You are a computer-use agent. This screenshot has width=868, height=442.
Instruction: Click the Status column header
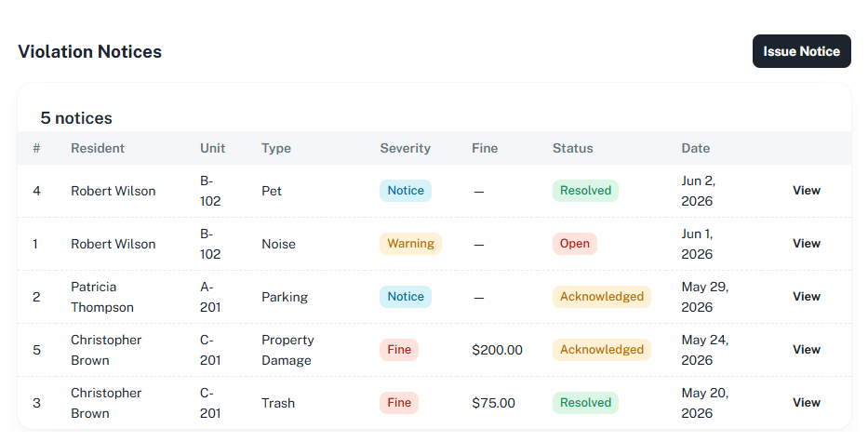point(572,149)
